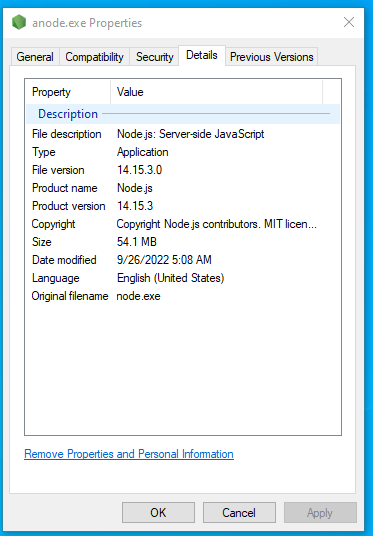
Task: Select the Language property label
Action: pyautogui.click(x=56, y=278)
